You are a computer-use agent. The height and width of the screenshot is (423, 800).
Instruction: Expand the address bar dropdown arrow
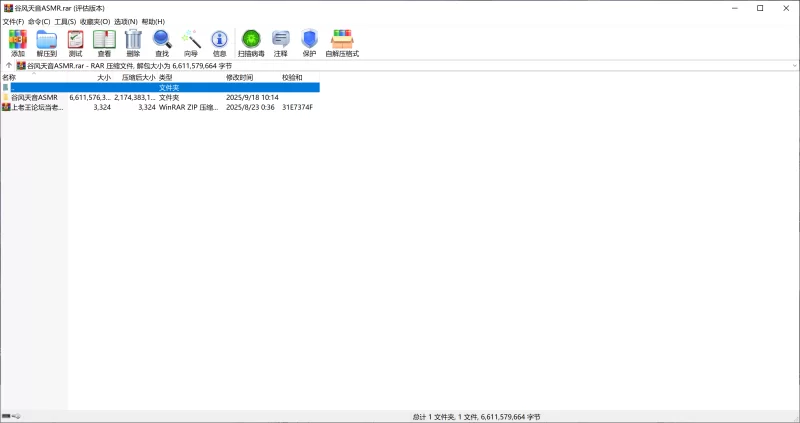click(x=795, y=66)
